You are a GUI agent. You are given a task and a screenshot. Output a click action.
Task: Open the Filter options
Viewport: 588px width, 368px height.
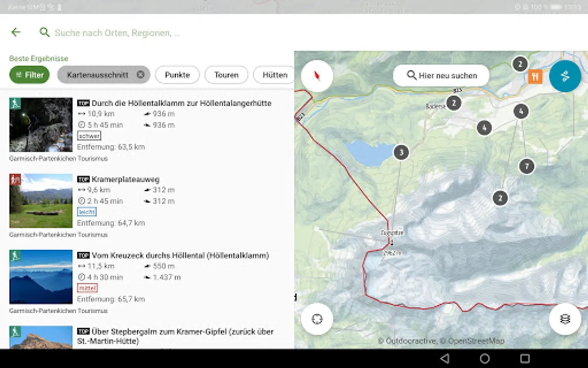[29, 75]
